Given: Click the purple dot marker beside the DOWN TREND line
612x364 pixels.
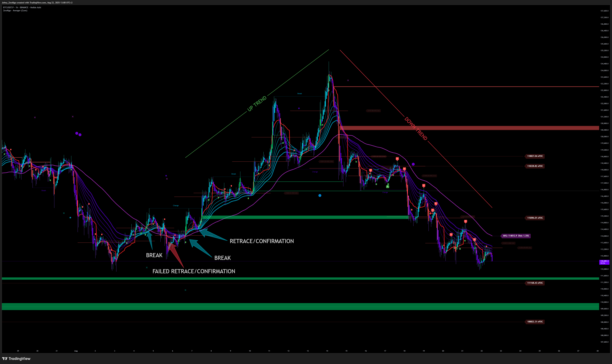Looking at the screenshot, I should tap(413, 164).
